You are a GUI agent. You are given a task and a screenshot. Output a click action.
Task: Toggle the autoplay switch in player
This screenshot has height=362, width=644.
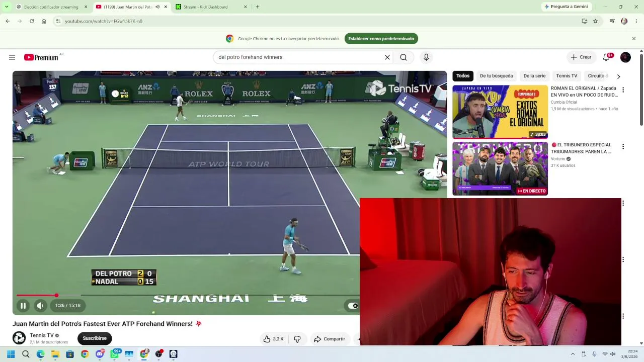click(x=353, y=305)
